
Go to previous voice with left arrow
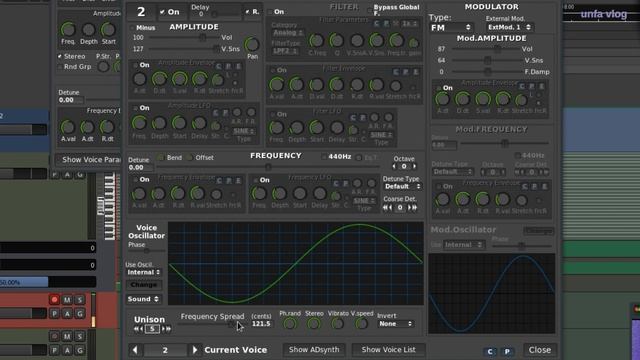click(x=135, y=350)
